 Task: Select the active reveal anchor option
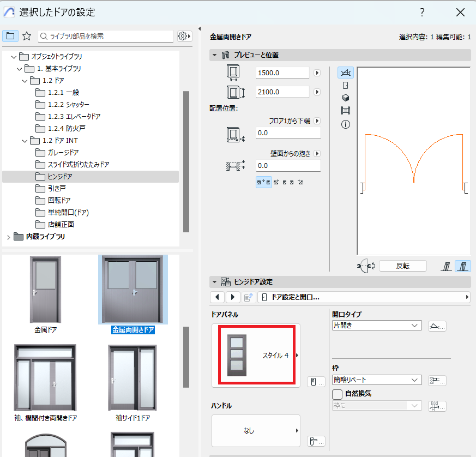[x=263, y=182]
